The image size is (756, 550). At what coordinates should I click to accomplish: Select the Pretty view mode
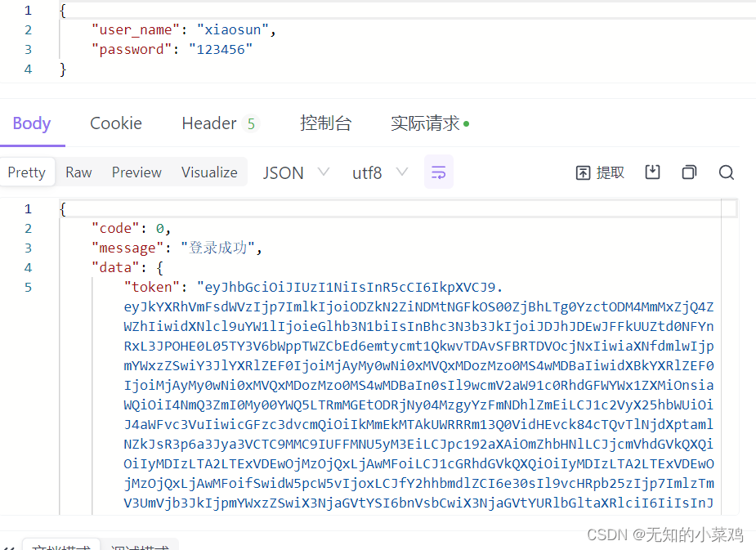pyautogui.click(x=27, y=172)
